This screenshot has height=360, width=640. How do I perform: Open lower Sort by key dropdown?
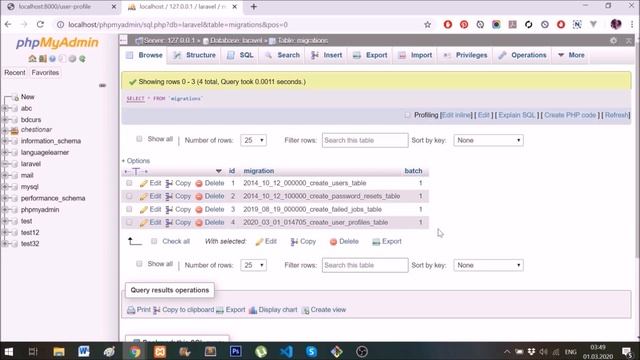488,265
